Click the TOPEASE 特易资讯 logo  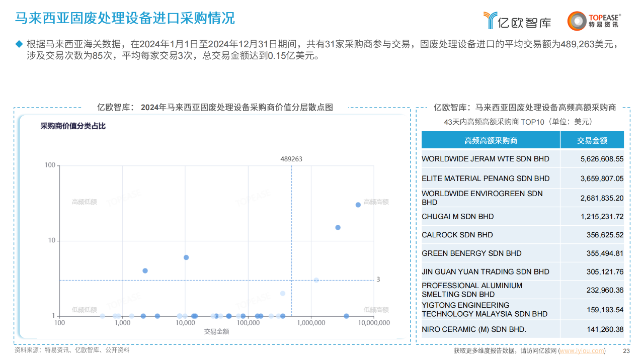click(x=594, y=21)
